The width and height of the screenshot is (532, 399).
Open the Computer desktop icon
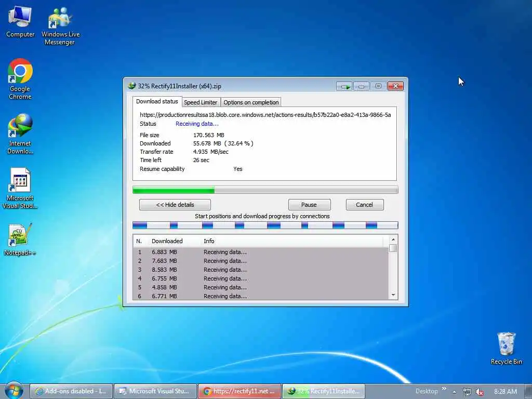click(20, 21)
